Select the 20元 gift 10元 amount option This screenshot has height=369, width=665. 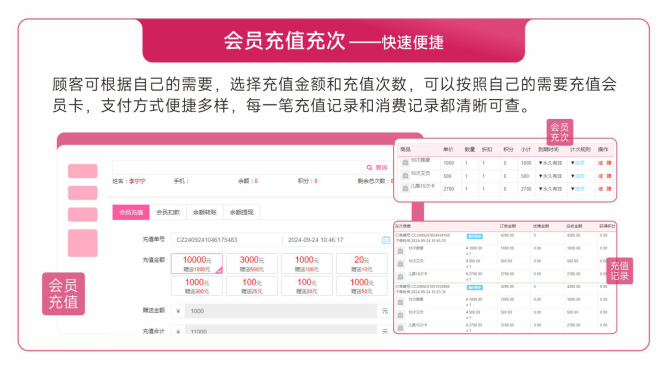tap(362, 263)
